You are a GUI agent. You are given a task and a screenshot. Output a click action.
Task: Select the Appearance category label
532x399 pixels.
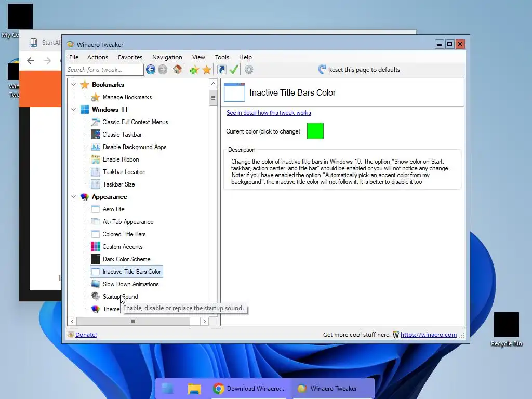pyautogui.click(x=109, y=197)
